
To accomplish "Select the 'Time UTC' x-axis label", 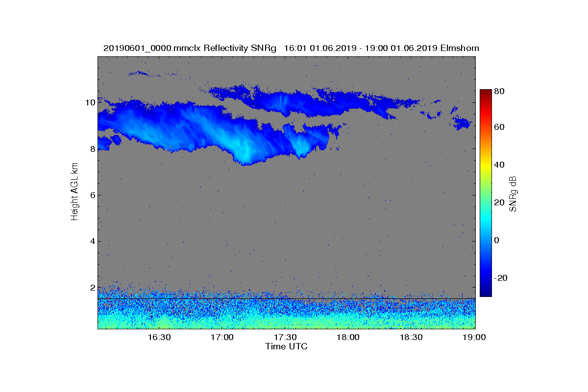I will coord(287,346).
